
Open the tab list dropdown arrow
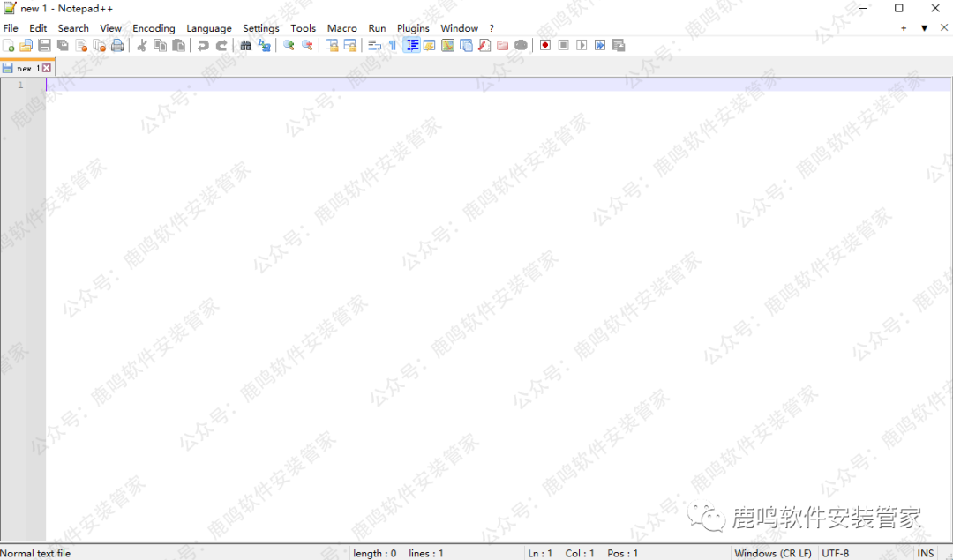(x=924, y=28)
